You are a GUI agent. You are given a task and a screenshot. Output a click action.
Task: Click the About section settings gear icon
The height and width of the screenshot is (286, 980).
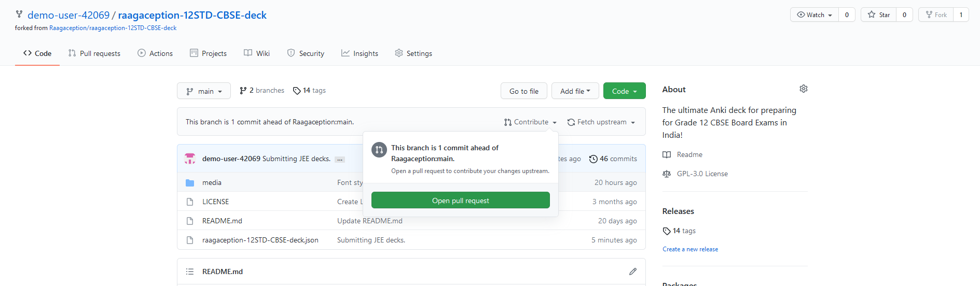(803, 89)
